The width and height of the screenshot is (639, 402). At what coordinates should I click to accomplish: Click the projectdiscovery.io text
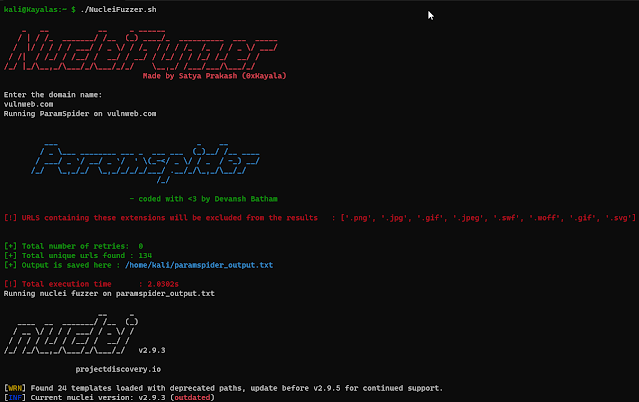point(118,369)
